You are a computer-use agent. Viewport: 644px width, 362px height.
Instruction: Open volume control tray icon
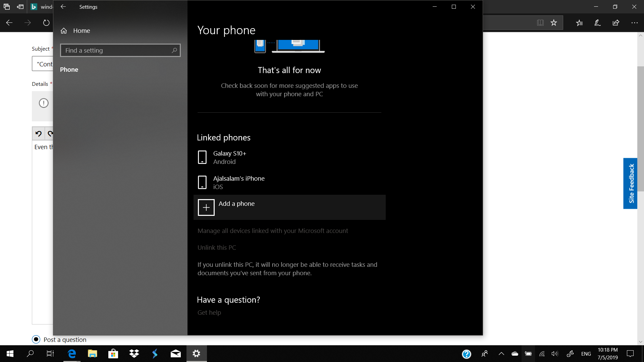click(555, 354)
